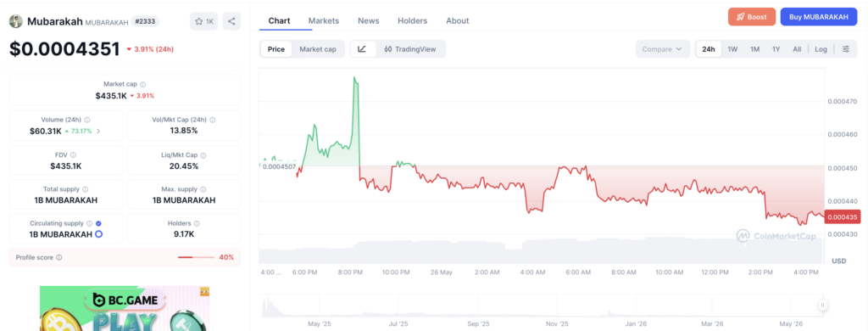
Task: Click the BC.GAME advertisement banner
Action: coord(125,308)
